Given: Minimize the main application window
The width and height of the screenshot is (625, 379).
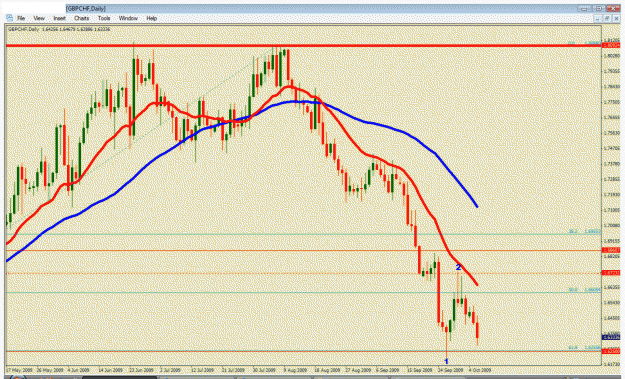Looking at the screenshot, I should 585,8.
